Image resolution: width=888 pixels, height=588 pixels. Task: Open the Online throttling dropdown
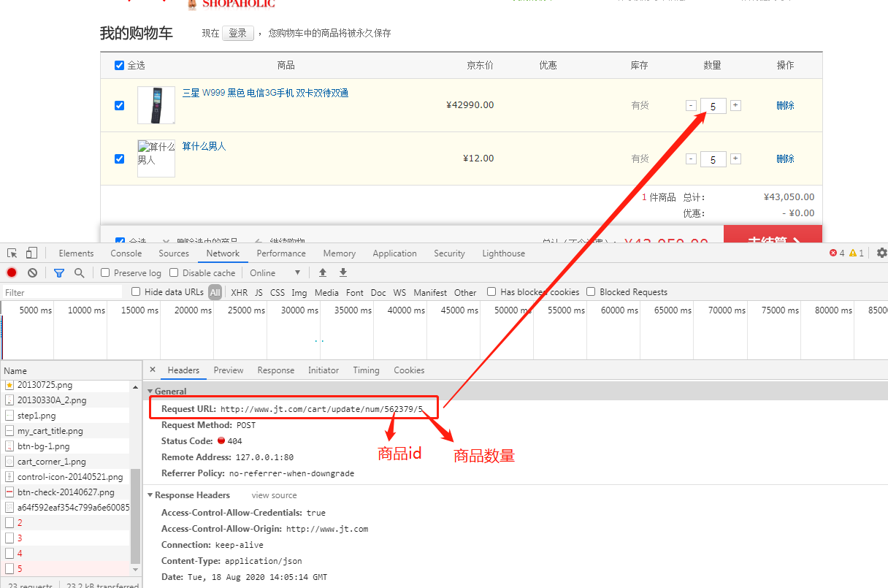(x=275, y=272)
